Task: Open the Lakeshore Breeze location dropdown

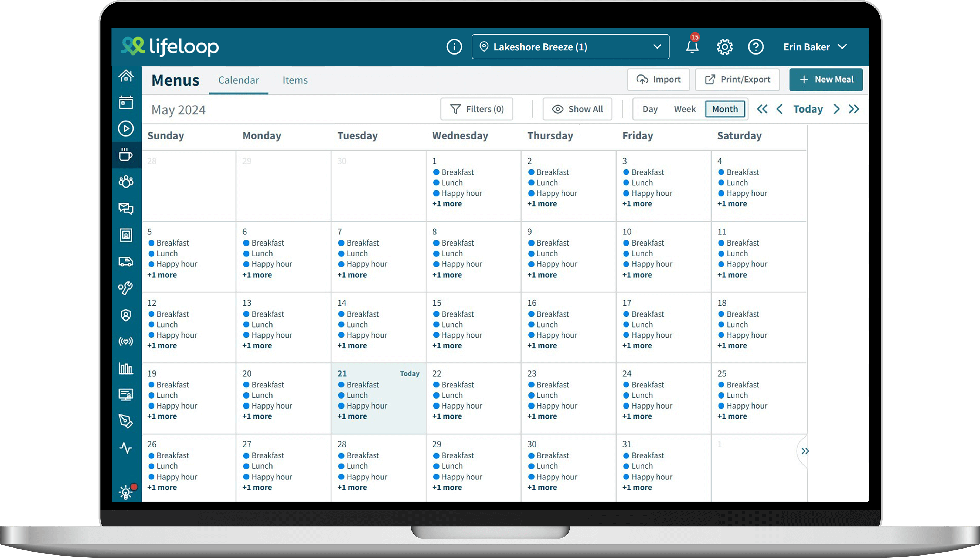Action: click(570, 47)
